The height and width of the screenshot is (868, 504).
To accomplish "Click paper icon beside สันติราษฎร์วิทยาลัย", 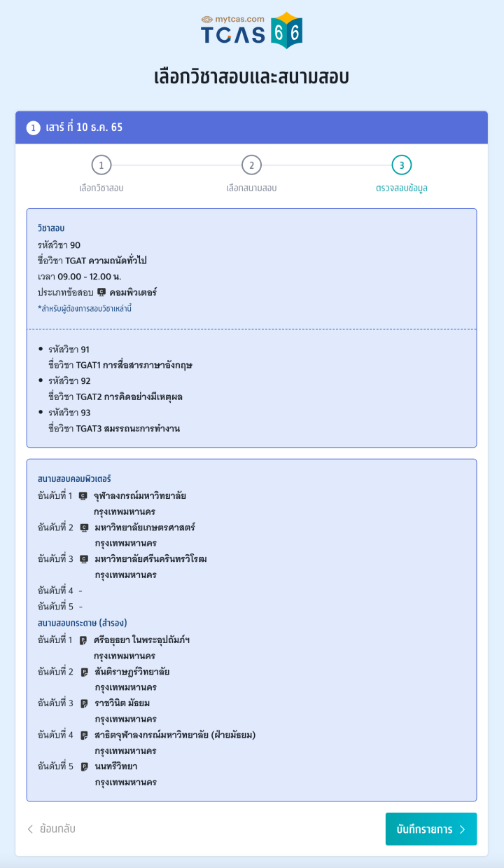I will pyautogui.click(x=84, y=673).
